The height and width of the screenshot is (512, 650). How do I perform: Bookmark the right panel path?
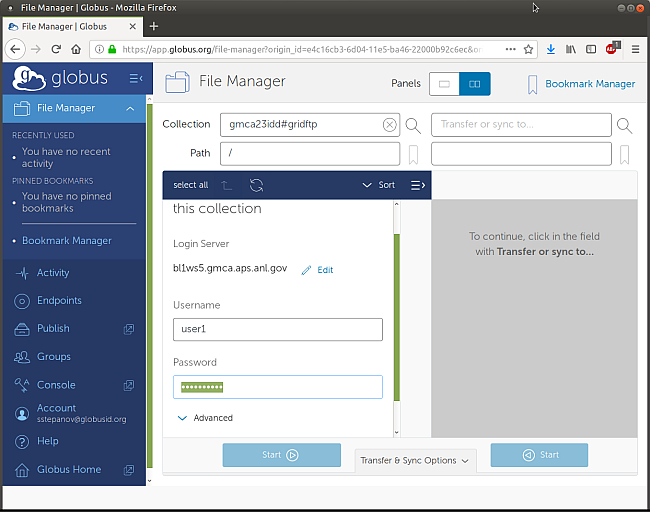pyautogui.click(x=624, y=155)
